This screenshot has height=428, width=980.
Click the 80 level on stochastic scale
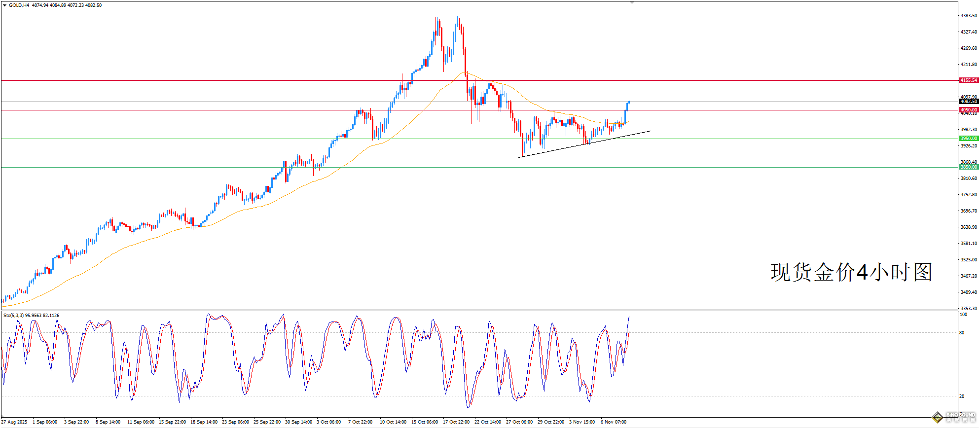(x=961, y=333)
